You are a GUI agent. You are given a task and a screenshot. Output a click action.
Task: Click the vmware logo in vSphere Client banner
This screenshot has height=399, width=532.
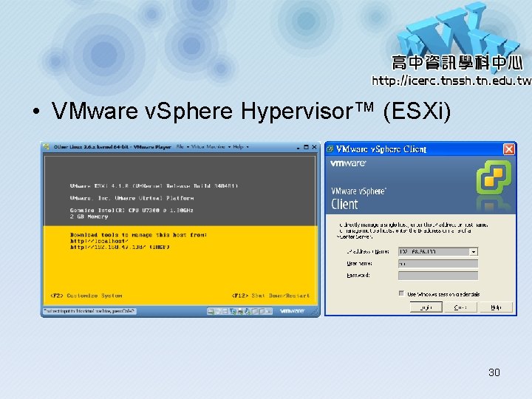[x=348, y=163]
